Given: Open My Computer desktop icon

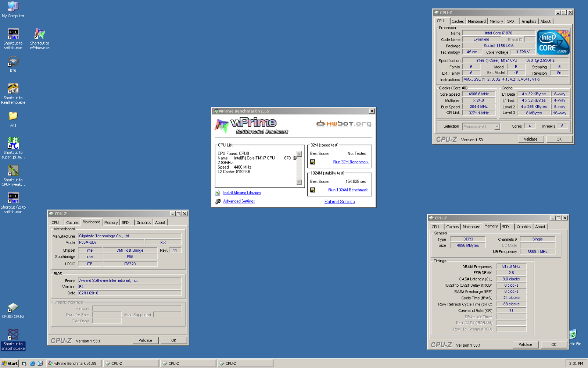Looking at the screenshot, I should (13, 10).
